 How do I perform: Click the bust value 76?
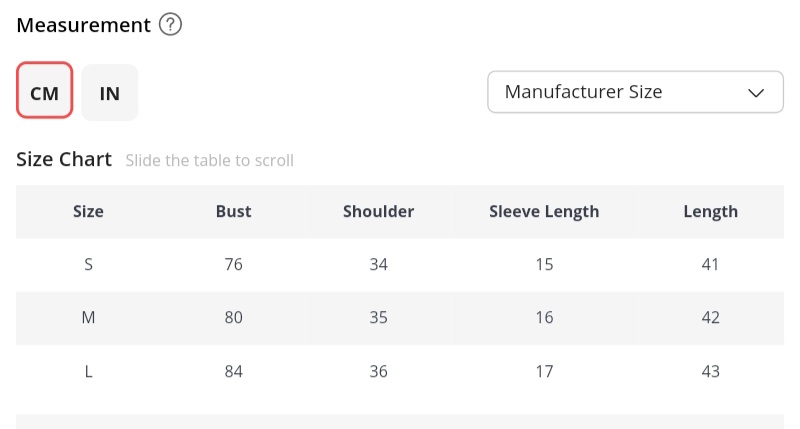coord(234,265)
